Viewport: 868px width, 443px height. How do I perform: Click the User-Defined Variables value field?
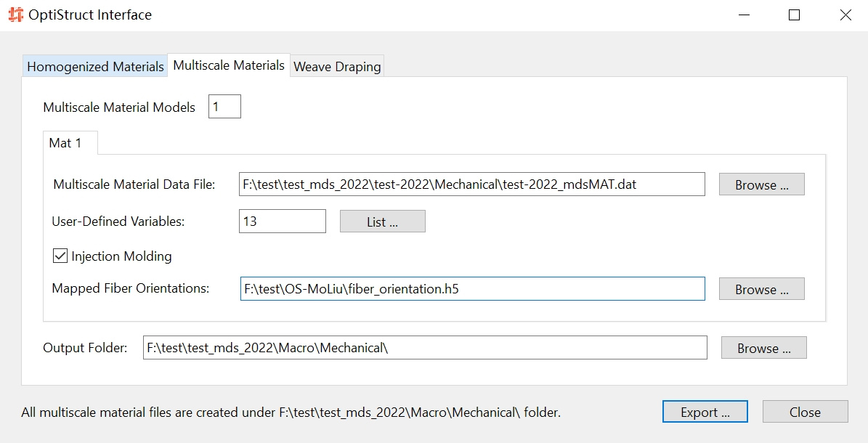[x=283, y=221]
